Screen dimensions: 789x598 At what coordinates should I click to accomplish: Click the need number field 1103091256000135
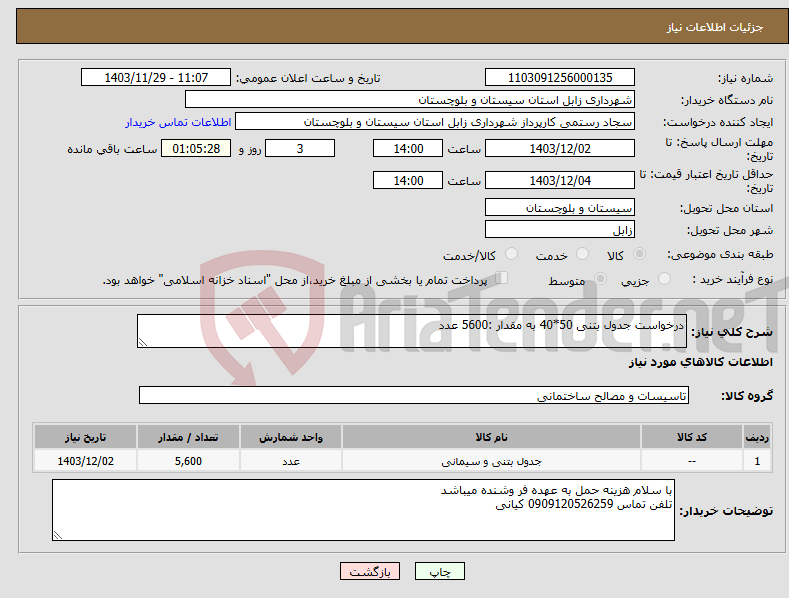click(560, 78)
